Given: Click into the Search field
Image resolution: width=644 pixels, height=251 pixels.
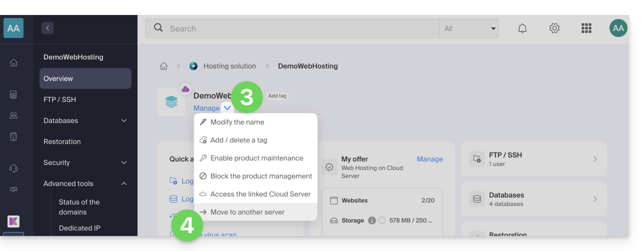Looking at the screenshot, I should [300, 28].
